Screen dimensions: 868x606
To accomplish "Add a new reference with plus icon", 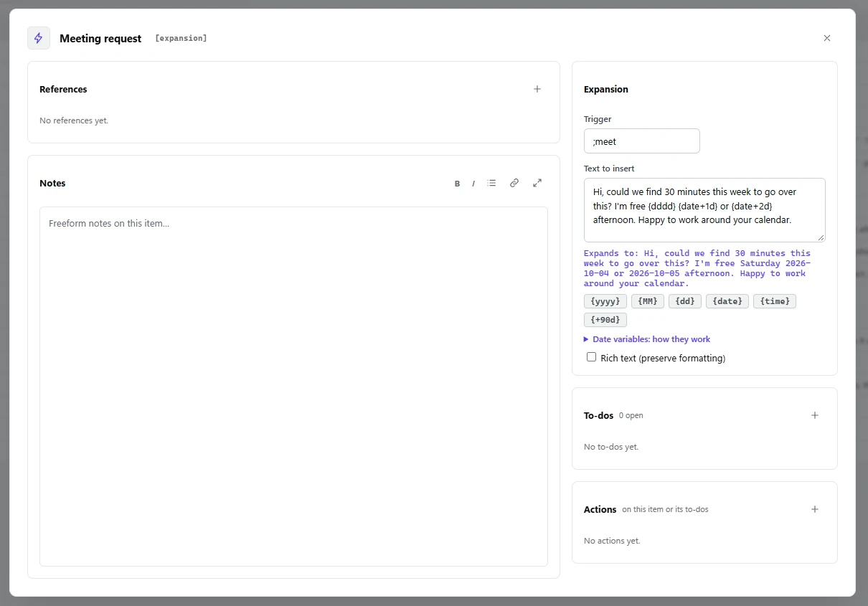I will click(x=537, y=89).
